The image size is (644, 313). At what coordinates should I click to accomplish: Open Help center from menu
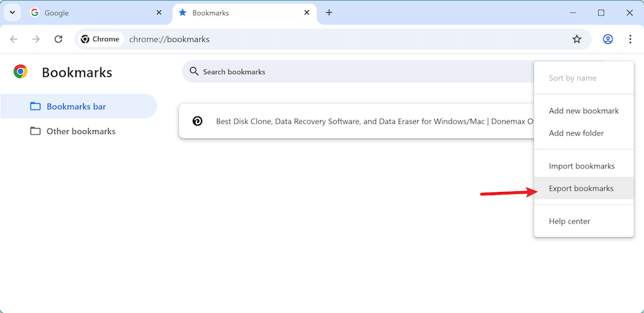[x=583, y=221]
